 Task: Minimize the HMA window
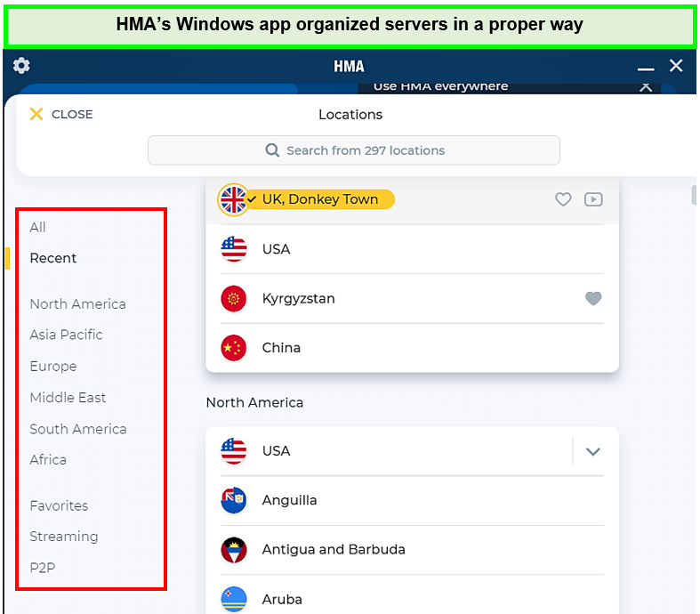(646, 69)
